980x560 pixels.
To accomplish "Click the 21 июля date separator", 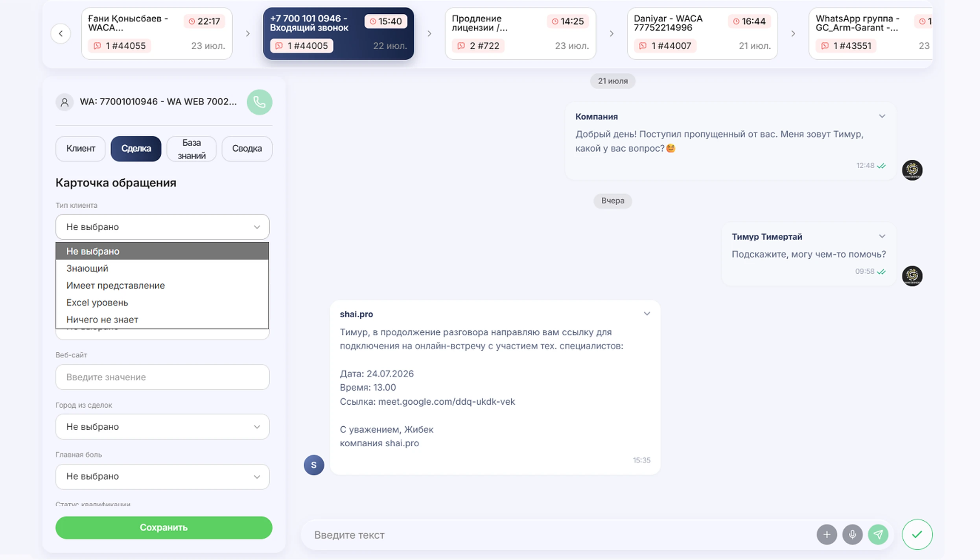I will tap(613, 81).
